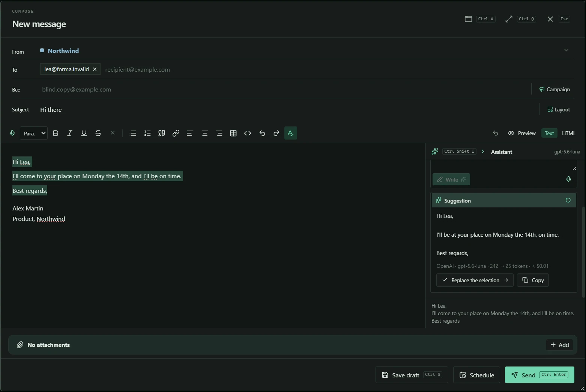Image resolution: width=586 pixels, height=392 pixels.
Task: Insert a code block
Action: click(x=248, y=133)
